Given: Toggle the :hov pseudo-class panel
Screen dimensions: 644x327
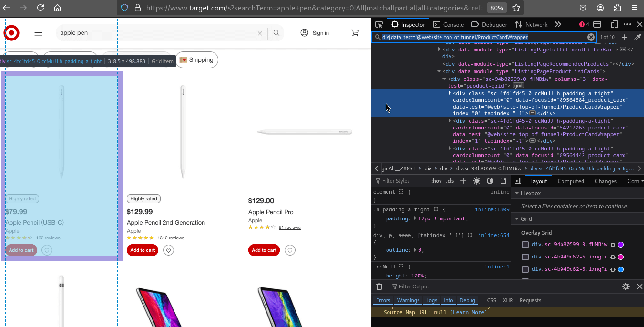Looking at the screenshot, I should click(x=436, y=181).
